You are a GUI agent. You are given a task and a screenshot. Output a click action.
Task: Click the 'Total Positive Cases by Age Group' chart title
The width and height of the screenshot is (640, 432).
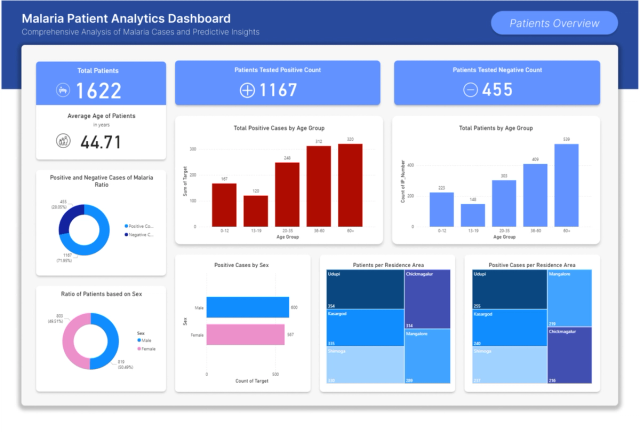pyautogui.click(x=279, y=128)
